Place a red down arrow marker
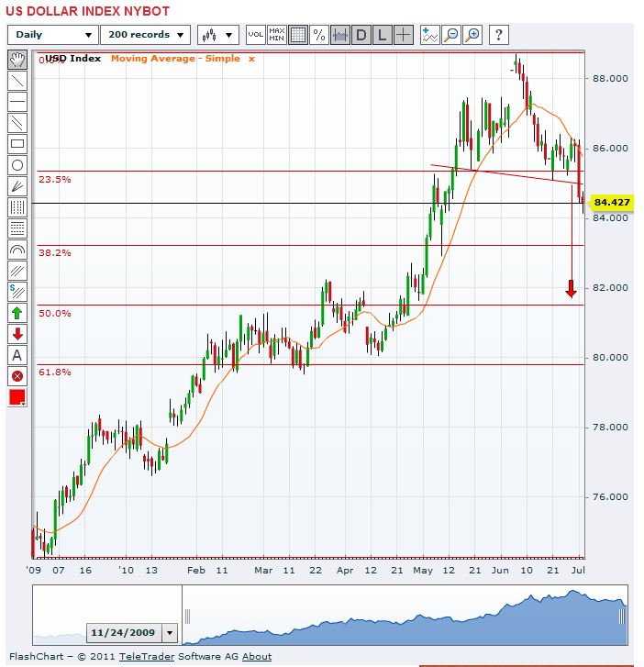 (x=17, y=334)
